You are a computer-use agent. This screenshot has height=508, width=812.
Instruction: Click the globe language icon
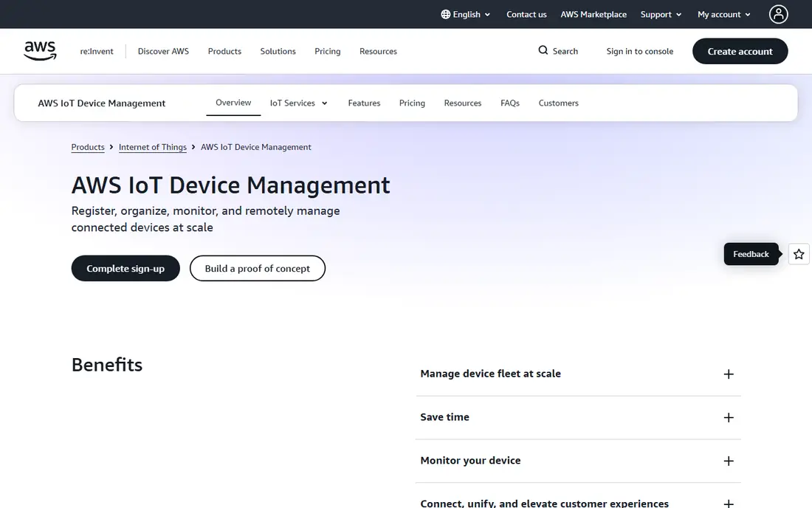point(445,15)
